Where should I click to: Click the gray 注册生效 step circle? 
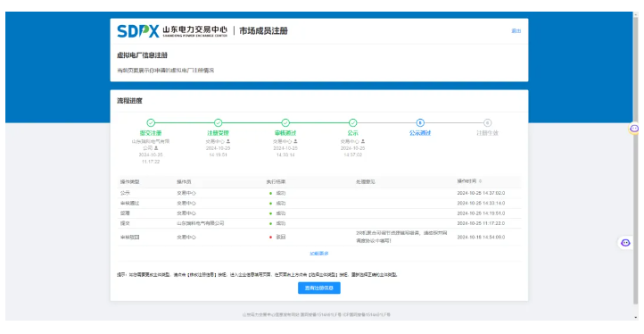click(x=487, y=122)
